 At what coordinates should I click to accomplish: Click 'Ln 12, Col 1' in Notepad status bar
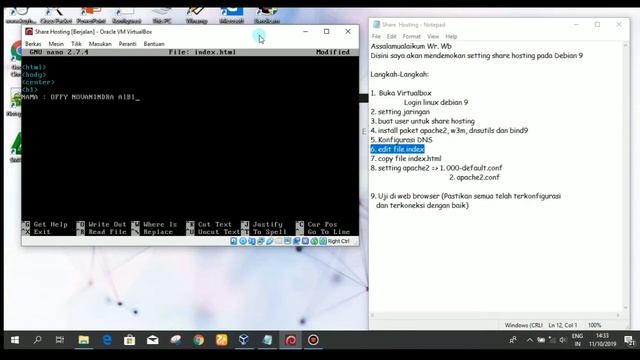point(562,325)
